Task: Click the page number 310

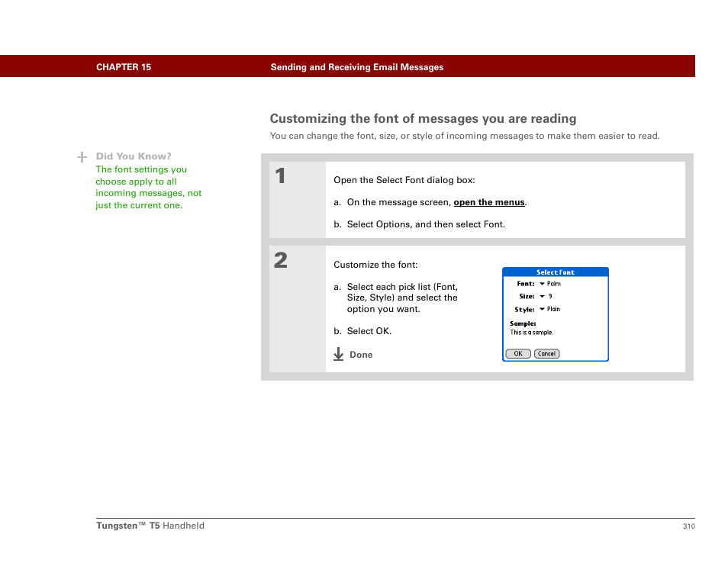Action: click(688, 526)
